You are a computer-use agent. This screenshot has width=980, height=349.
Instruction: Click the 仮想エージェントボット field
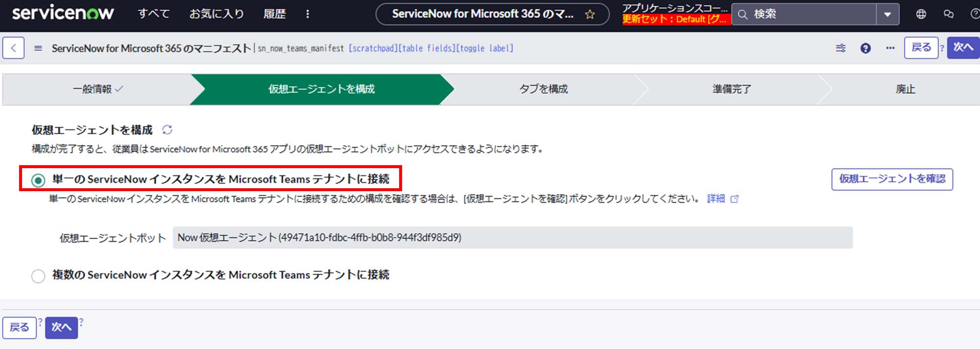(x=512, y=238)
